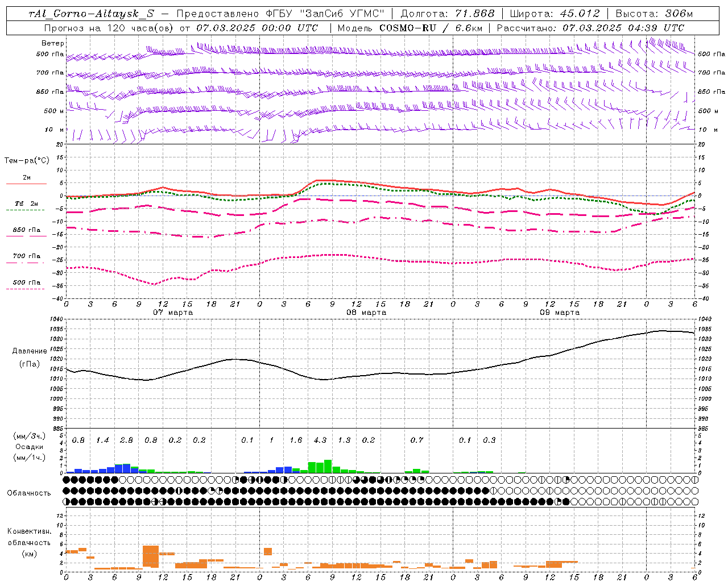The image size is (728, 582).
Task: Click the 07 марта date label
Action: [x=173, y=313]
